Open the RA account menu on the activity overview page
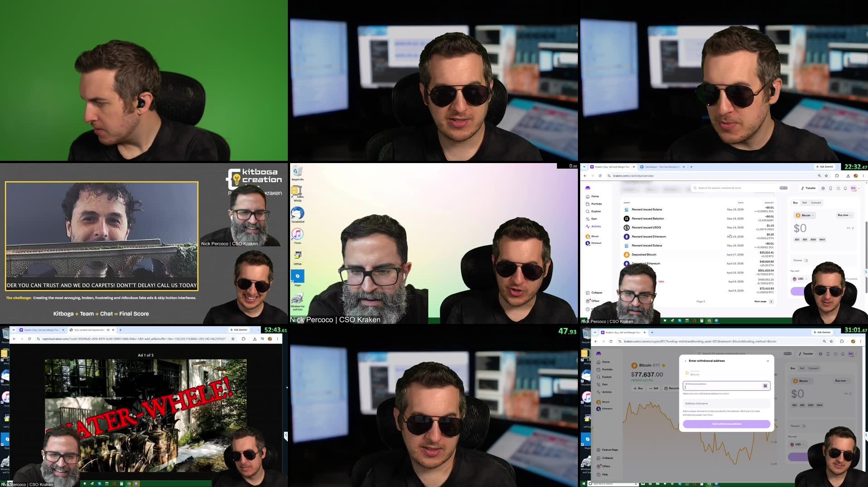Viewport: 868px width, 487px height. pyautogui.click(x=855, y=188)
